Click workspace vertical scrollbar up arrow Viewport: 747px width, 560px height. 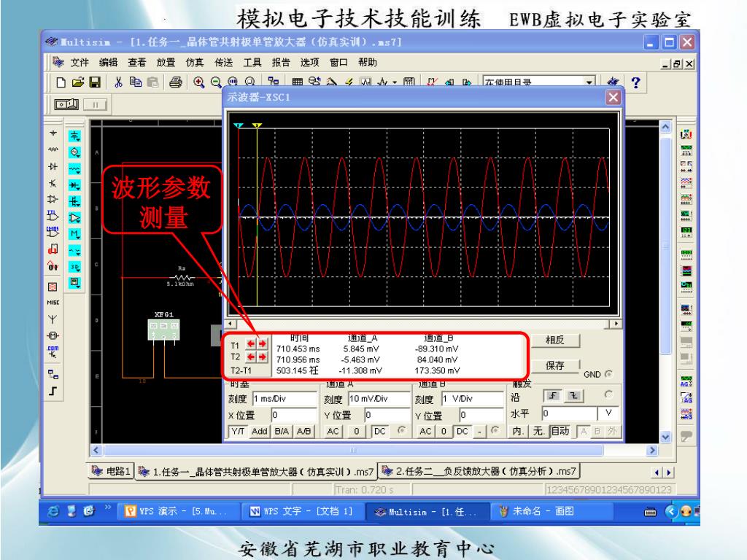coord(665,127)
